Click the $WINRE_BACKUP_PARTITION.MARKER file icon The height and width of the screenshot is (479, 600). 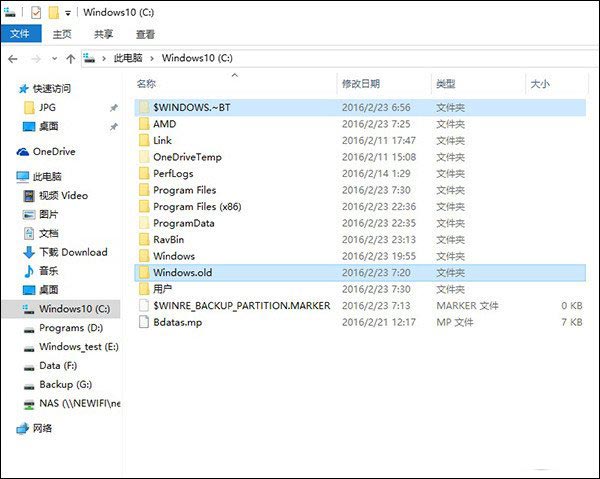[x=144, y=306]
